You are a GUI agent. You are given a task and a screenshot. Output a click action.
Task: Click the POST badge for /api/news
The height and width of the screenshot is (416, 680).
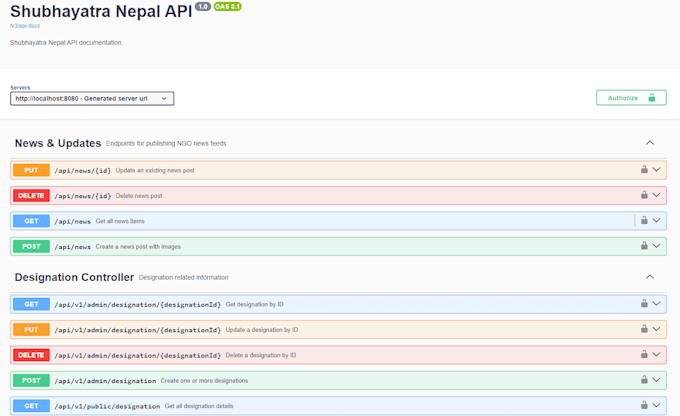[31, 246]
